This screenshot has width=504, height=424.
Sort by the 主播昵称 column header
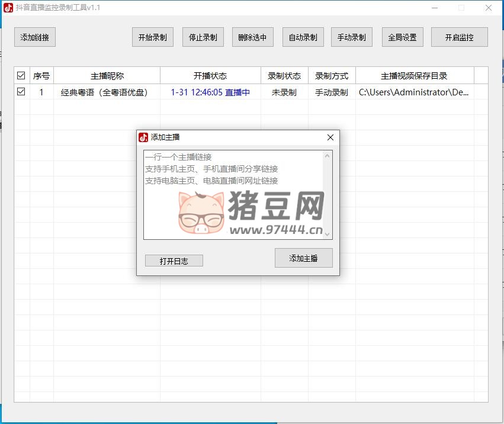pyautogui.click(x=107, y=76)
